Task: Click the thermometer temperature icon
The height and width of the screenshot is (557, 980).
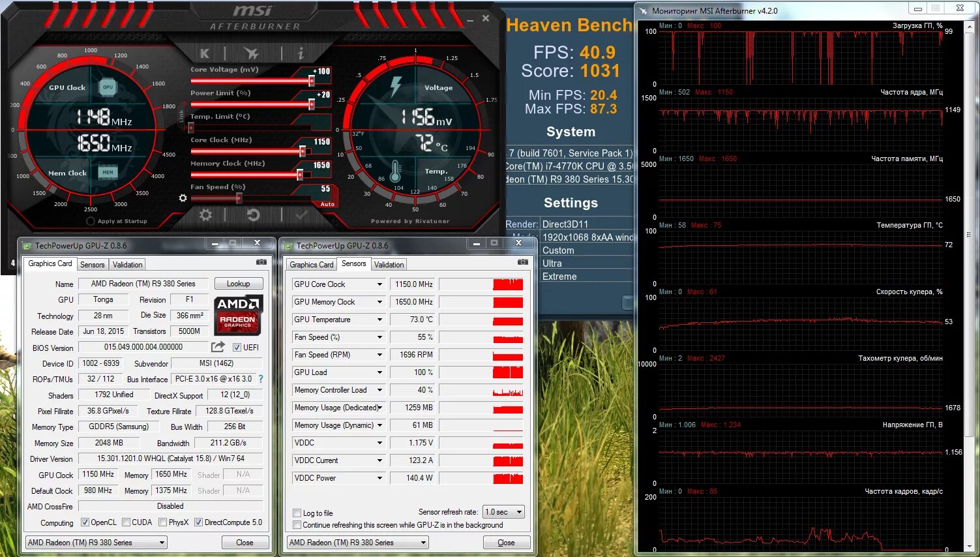Action: (395, 172)
